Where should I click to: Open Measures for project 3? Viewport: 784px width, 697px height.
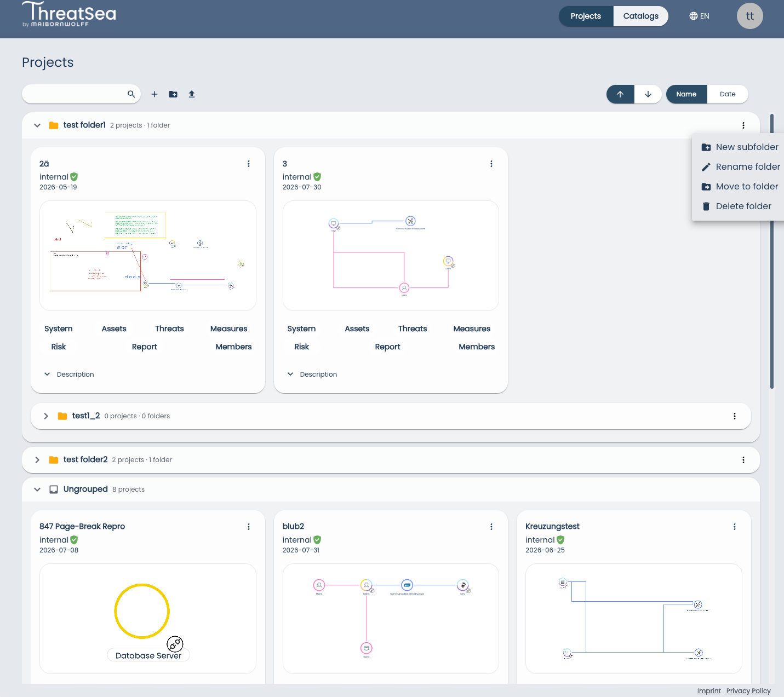click(472, 329)
